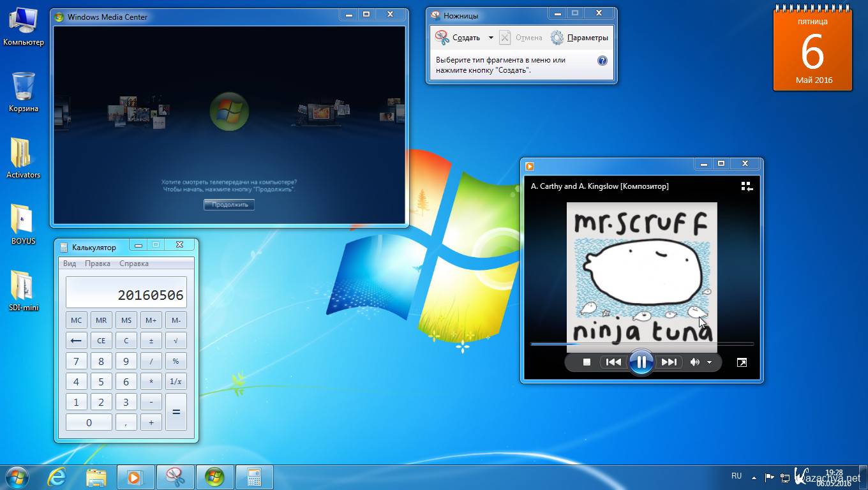
Task: Open the Snipping Tool help icon
Action: [x=602, y=61]
